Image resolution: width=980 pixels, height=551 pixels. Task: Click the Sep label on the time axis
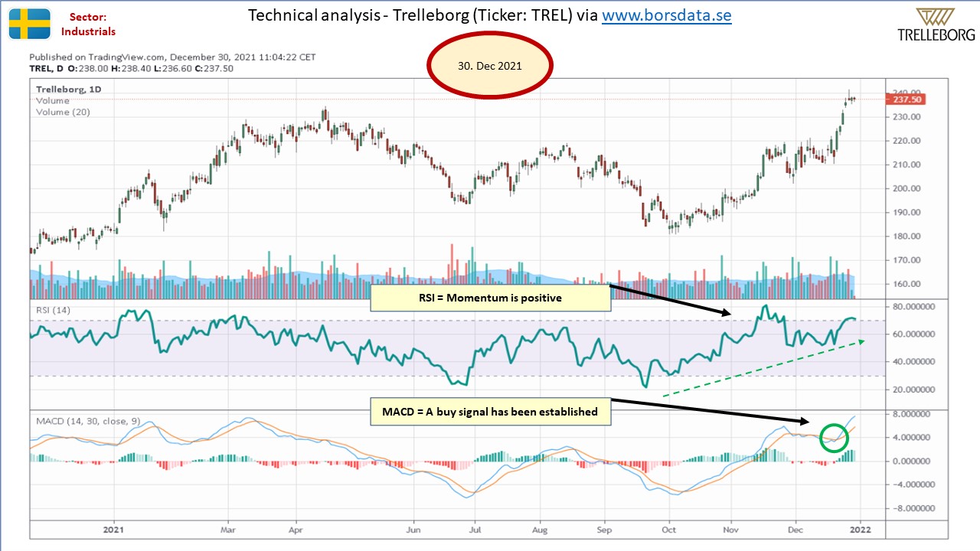coord(605,529)
